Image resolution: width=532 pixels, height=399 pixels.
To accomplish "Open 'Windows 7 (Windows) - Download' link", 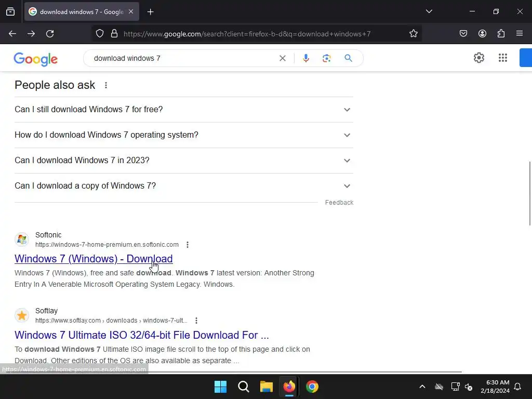I will pyautogui.click(x=94, y=259).
